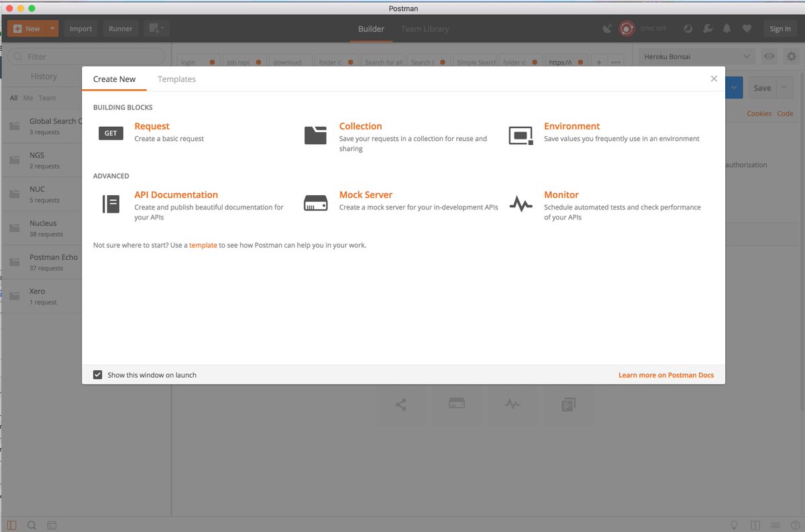Open the NUC collection
Viewport: 805px width, 532px height.
pos(43,194)
